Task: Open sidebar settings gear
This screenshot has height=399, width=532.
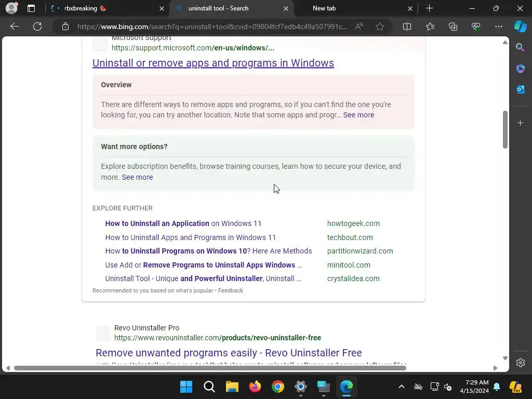Action: point(521,362)
